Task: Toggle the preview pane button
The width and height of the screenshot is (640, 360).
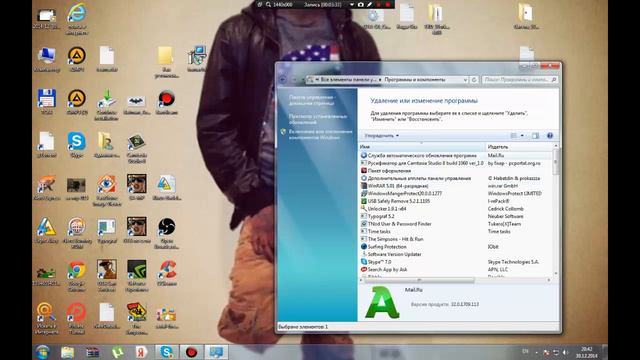Action: 535,136
